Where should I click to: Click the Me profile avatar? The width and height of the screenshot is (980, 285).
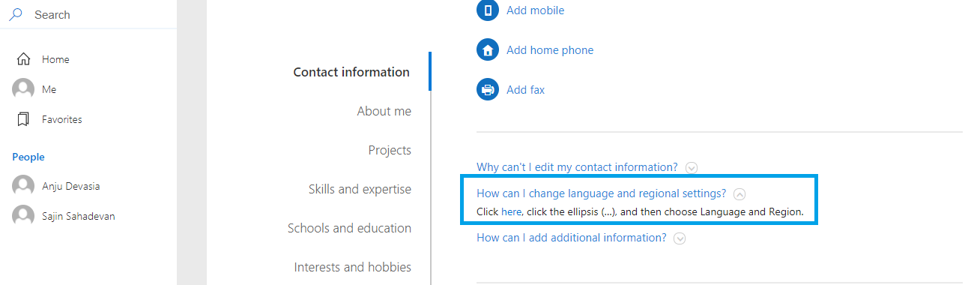pos(23,89)
